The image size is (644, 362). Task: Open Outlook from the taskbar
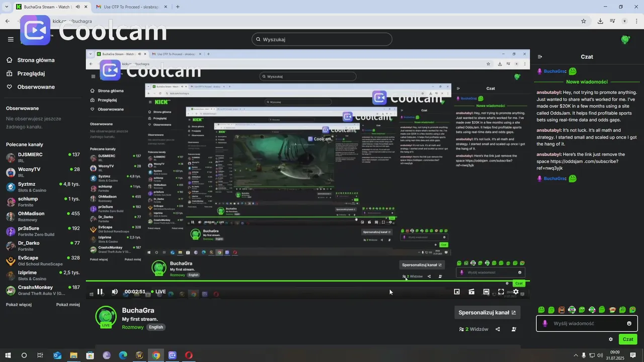tap(57, 355)
